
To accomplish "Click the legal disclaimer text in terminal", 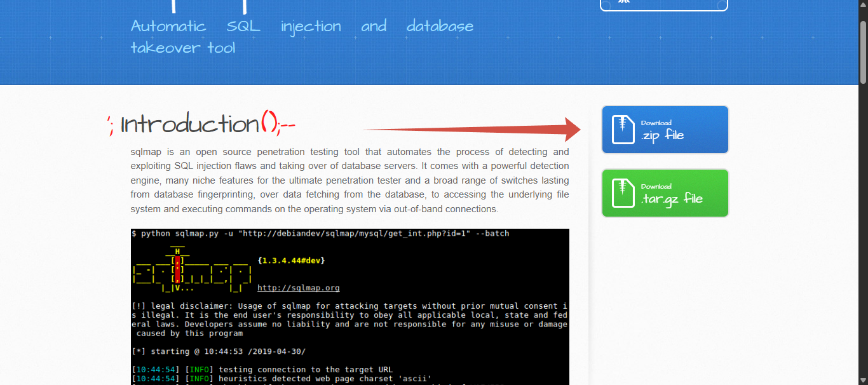I will (x=349, y=320).
